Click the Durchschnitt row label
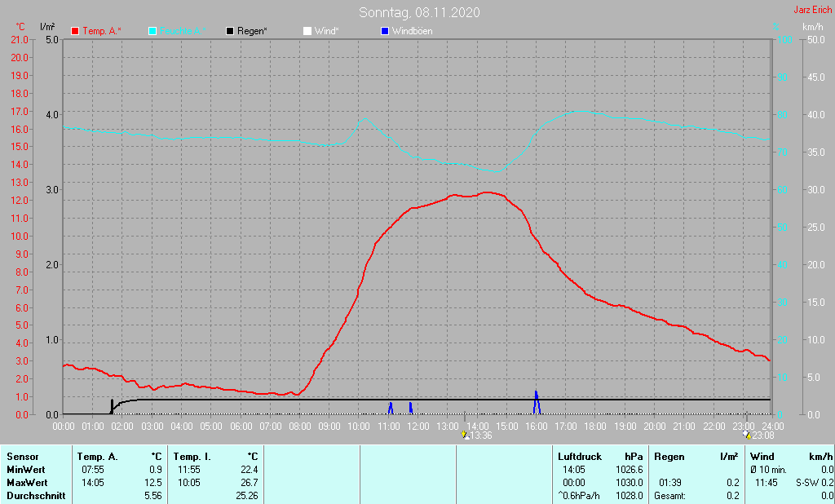835x504 pixels. point(34,496)
